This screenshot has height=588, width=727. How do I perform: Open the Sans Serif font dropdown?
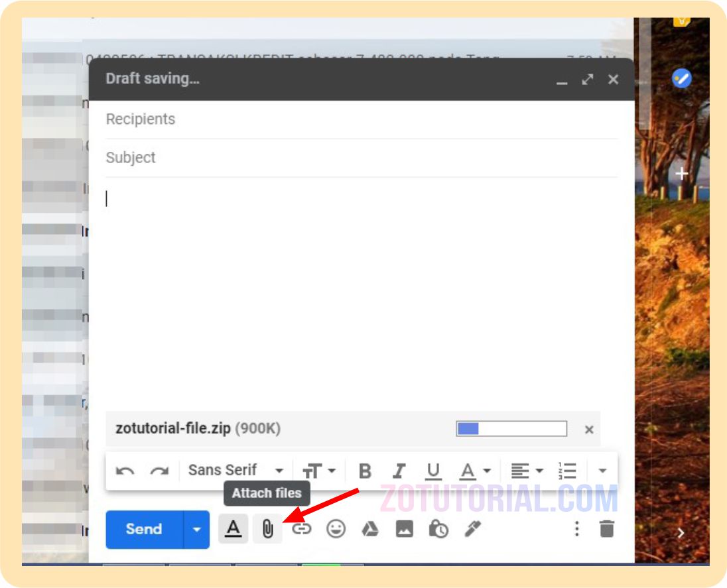tap(235, 471)
